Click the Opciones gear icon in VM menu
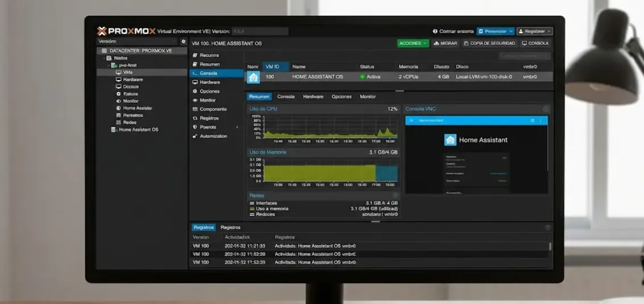644x304 pixels. [x=195, y=91]
